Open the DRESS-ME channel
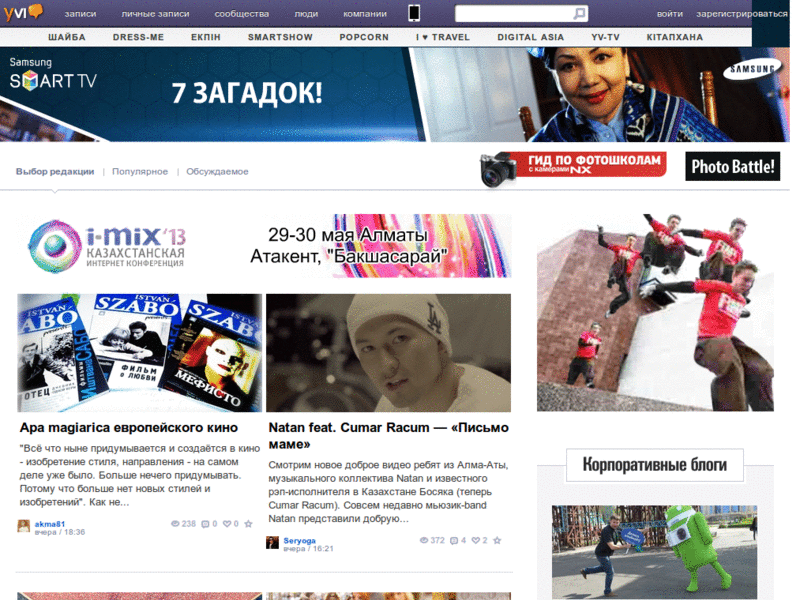Viewport: 800px width, 600px height. click(x=138, y=37)
